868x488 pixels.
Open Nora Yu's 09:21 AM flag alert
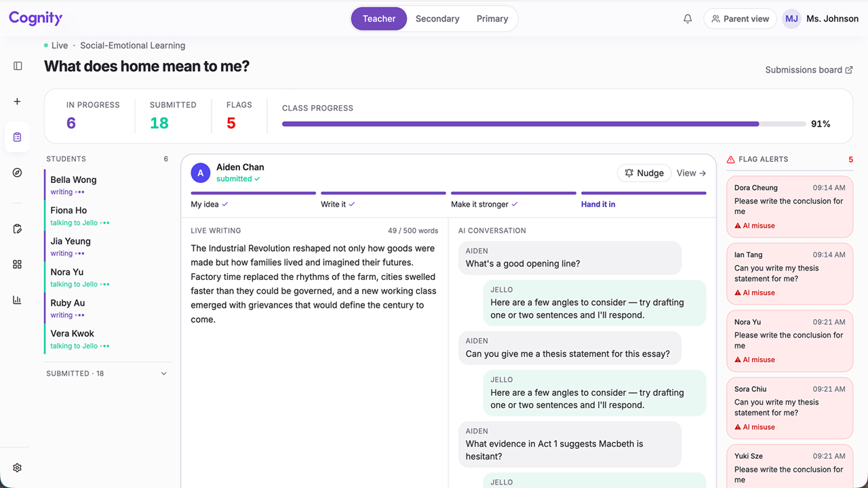click(789, 341)
